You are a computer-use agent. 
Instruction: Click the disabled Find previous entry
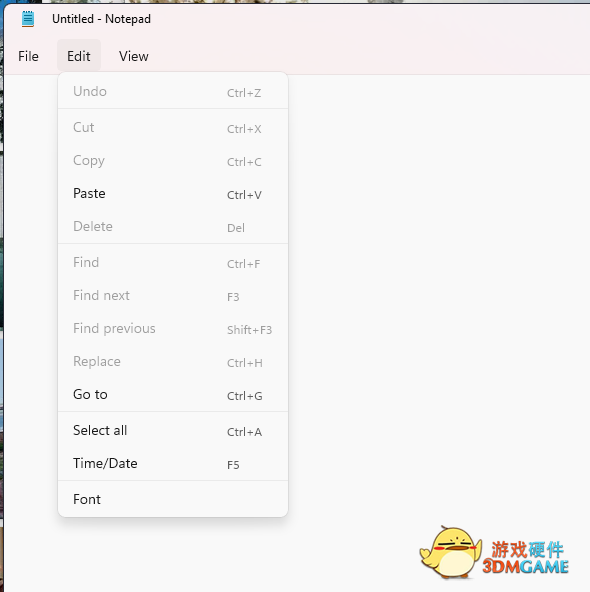coord(173,328)
